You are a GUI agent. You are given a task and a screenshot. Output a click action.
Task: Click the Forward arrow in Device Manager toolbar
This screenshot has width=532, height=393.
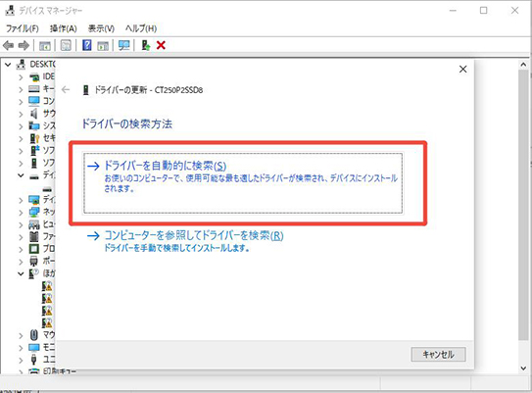[x=24, y=45]
